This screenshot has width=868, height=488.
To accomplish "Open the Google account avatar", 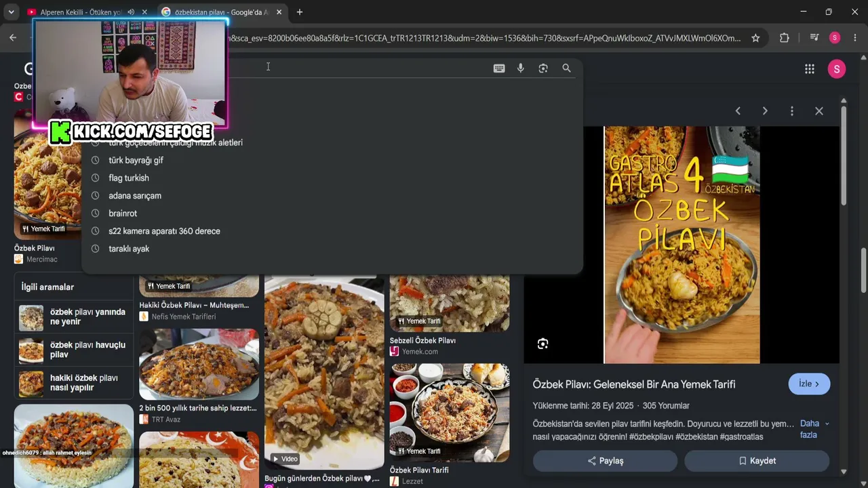I will pyautogui.click(x=837, y=68).
